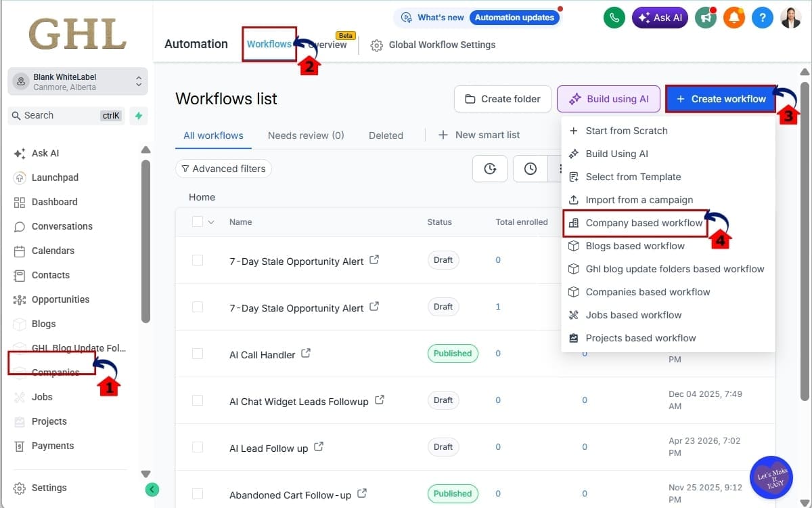The image size is (812, 508).
Task: Check the 7-Day Stale Opportunity Alert Draft 1 row box
Action: (x=198, y=307)
